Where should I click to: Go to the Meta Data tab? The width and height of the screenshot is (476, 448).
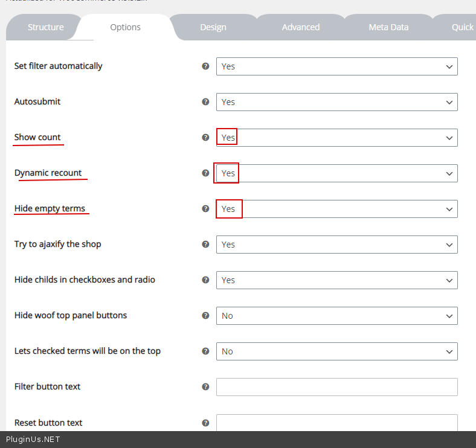pos(388,27)
